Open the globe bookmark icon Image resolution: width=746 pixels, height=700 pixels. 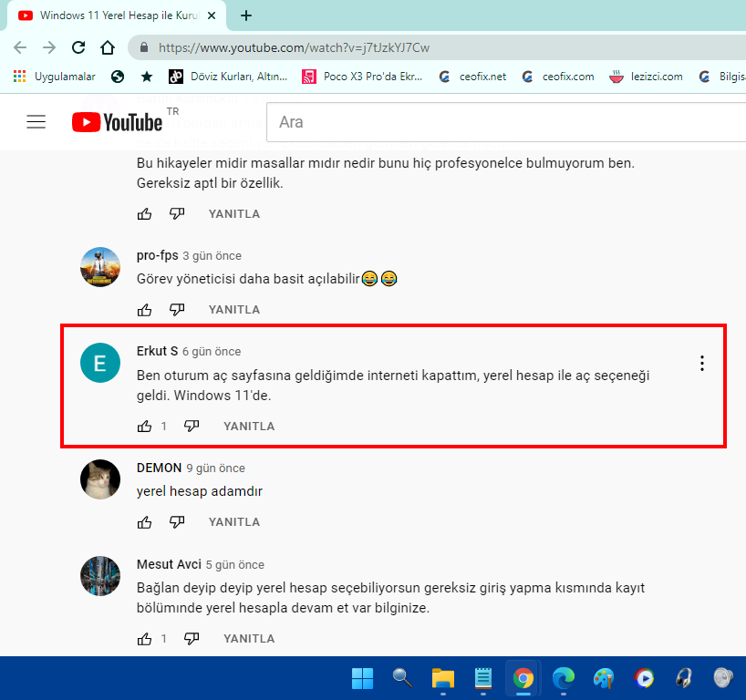coord(118,77)
